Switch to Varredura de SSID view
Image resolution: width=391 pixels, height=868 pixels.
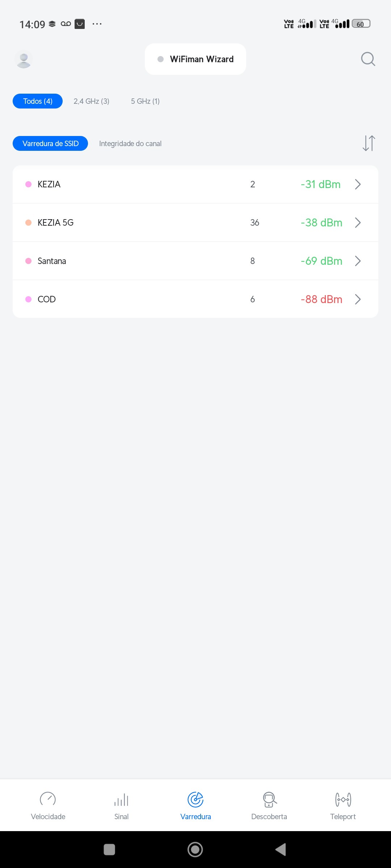pos(50,144)
